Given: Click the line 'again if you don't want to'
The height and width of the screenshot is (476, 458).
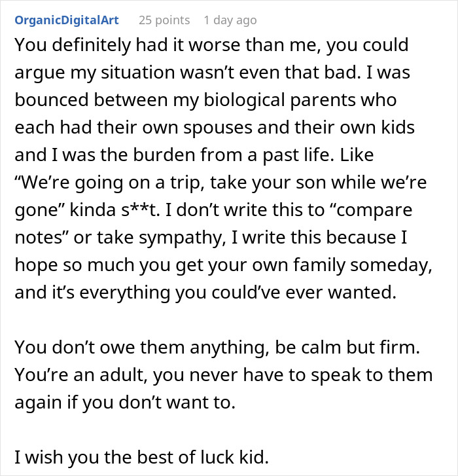Looking at the screenshot, I should tap(125, 403).
